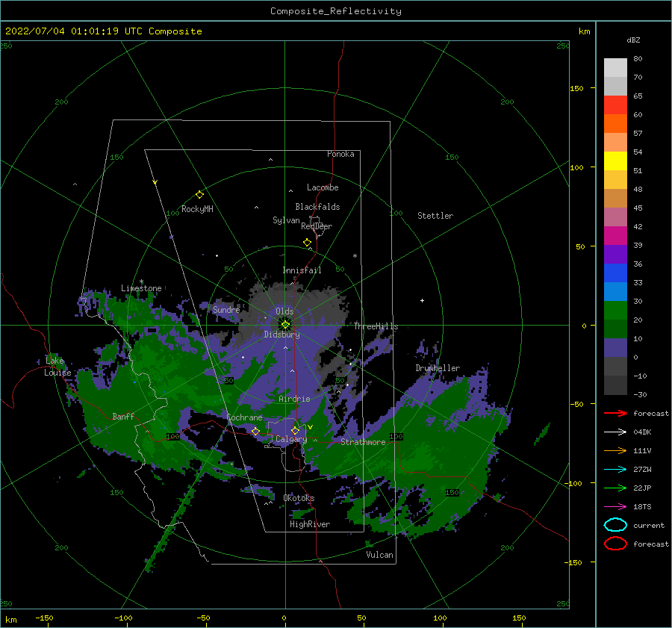Select the cyan 27ZW arrow symbol

point(615,469)
